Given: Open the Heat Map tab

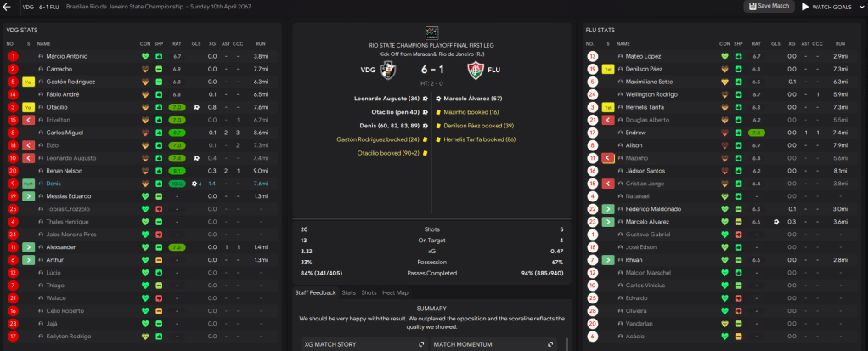Looking at the screenshot, I should coord(396,292).
